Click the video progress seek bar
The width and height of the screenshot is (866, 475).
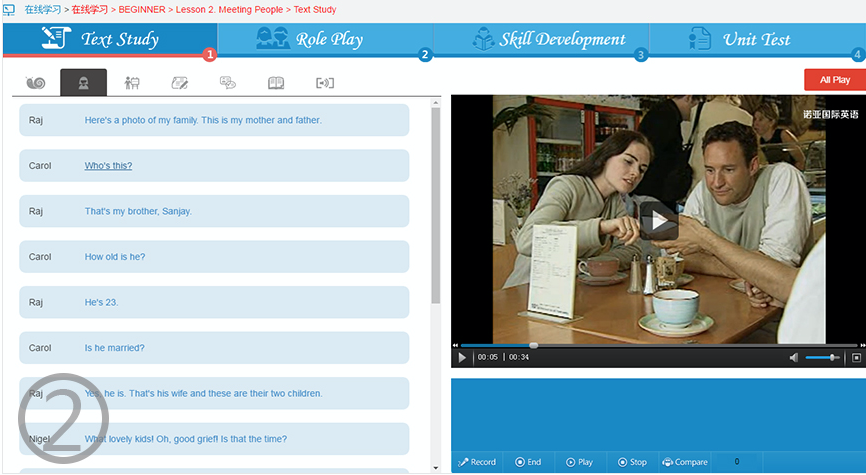pos(650,345)
